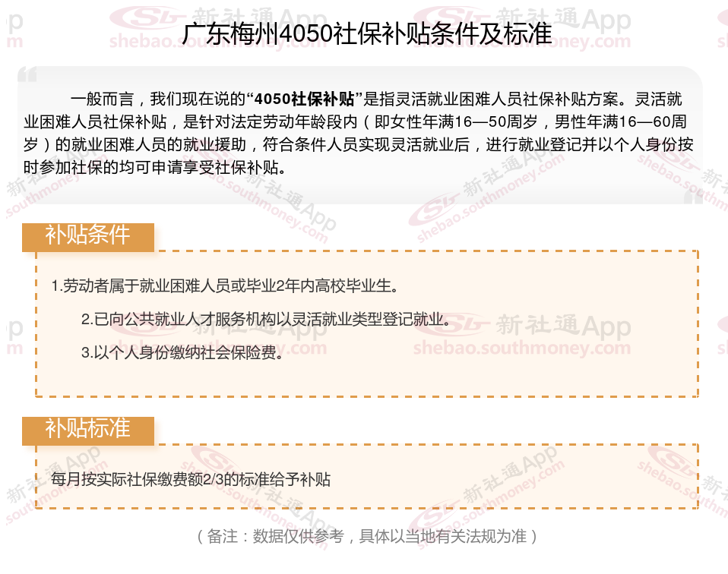Click the 补贴标准 orange header label
Viewport: 728px width, 574px height.
(87, 430)
